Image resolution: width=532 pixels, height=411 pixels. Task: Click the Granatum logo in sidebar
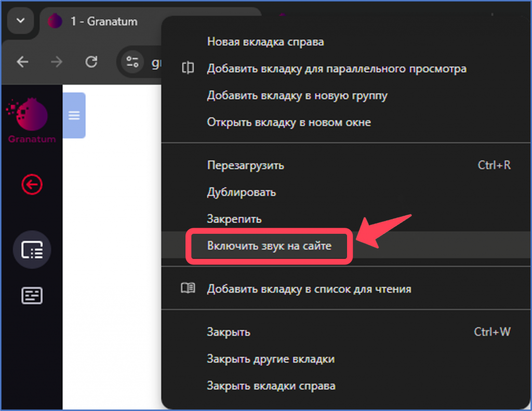tap(32, 120)
